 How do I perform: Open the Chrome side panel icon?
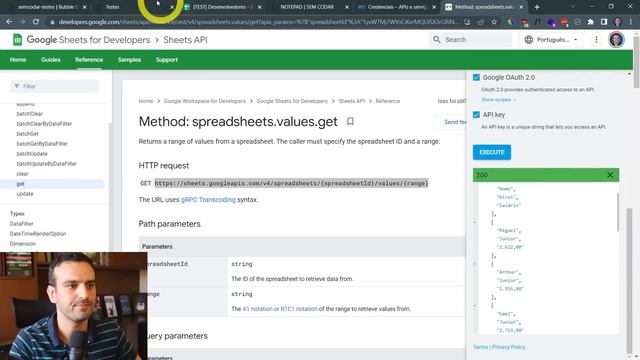pyautogui.click(x=604, y=22)
